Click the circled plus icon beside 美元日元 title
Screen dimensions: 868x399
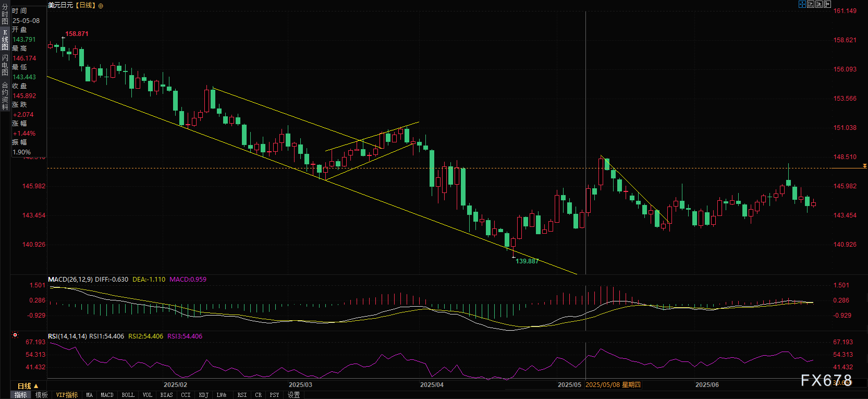click(101, 6)
